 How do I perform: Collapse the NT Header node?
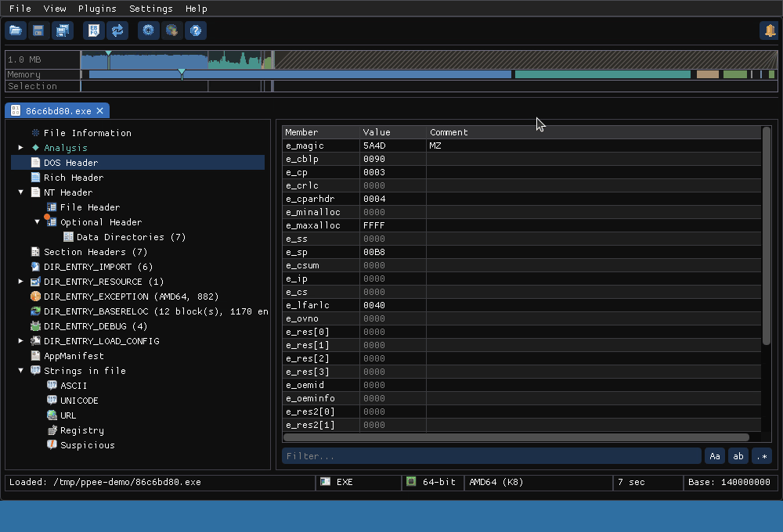(20, 192)
